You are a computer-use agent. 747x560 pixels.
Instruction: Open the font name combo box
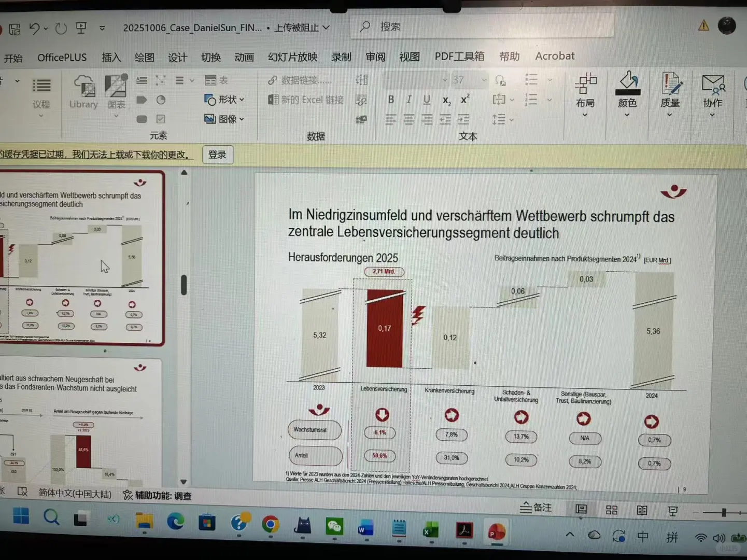point(415,80)
